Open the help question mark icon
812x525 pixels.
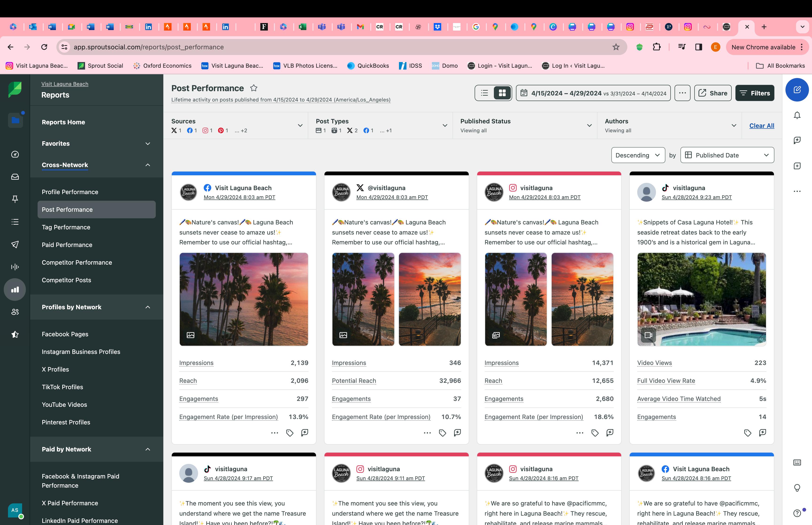797,513
